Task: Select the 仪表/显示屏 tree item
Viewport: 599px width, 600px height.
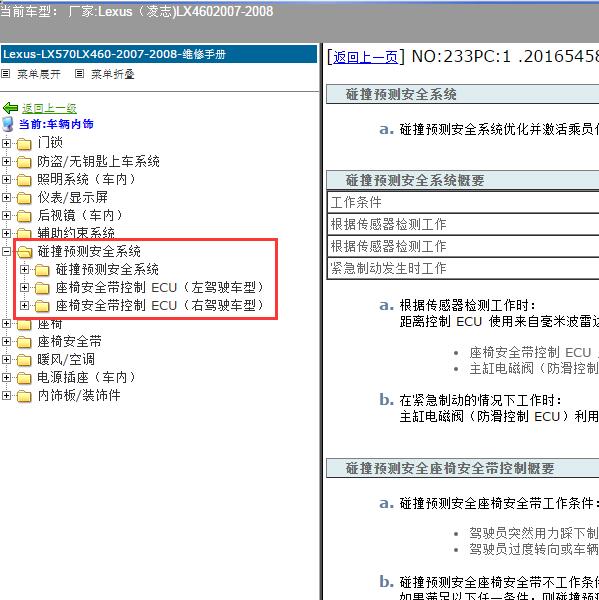Action: click(x=73, y=197)
